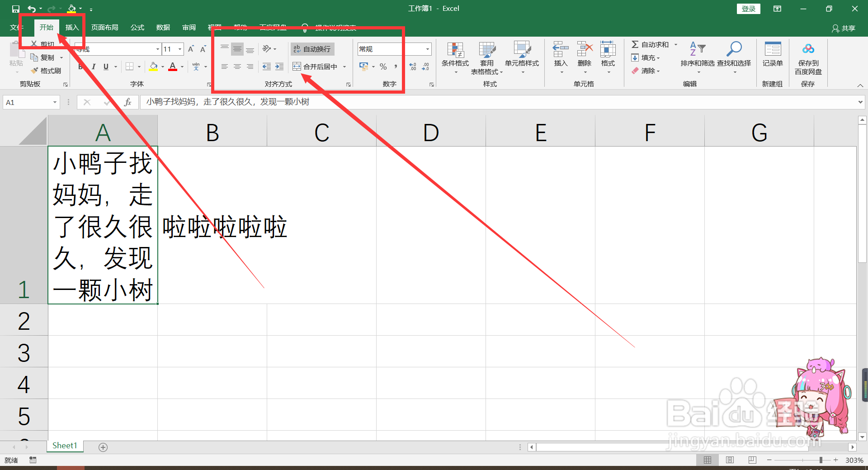Open the 页面布局 ribbon tab
This screenshot has width=868, height=470.
tap(104, 27)
